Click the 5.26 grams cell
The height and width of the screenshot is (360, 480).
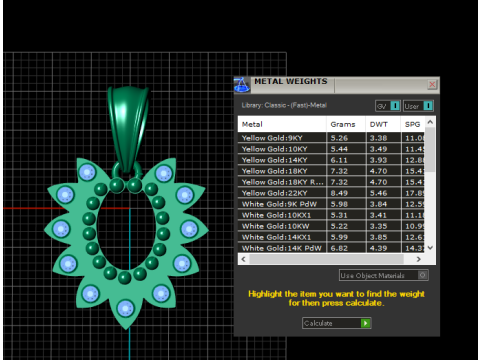pos(346,138)
